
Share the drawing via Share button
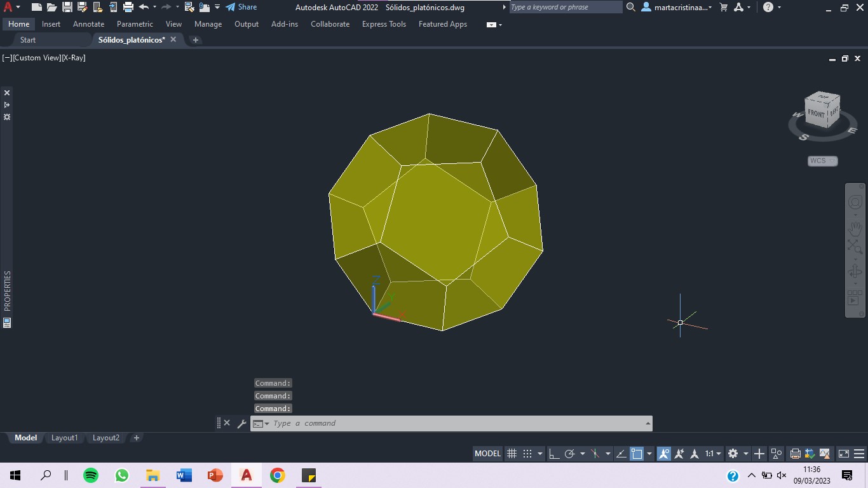pyautogui.click(x=241, y=7)
